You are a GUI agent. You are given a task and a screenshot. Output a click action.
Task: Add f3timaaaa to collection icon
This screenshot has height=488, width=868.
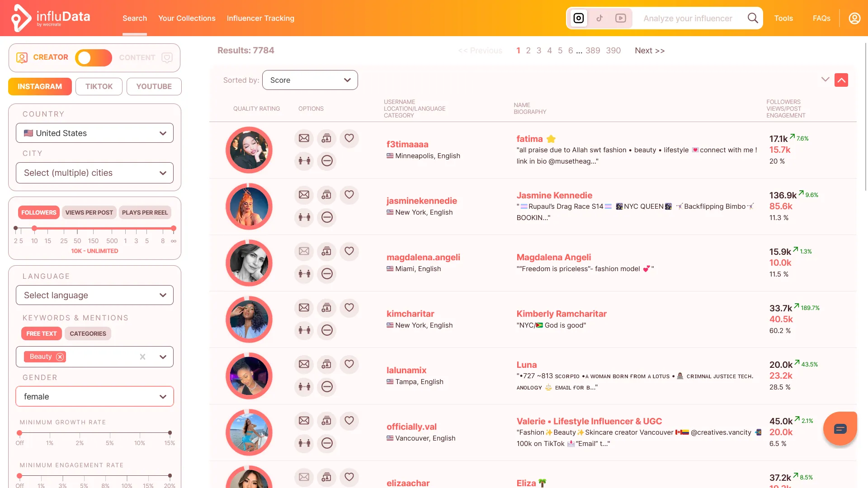coord(326,138)
